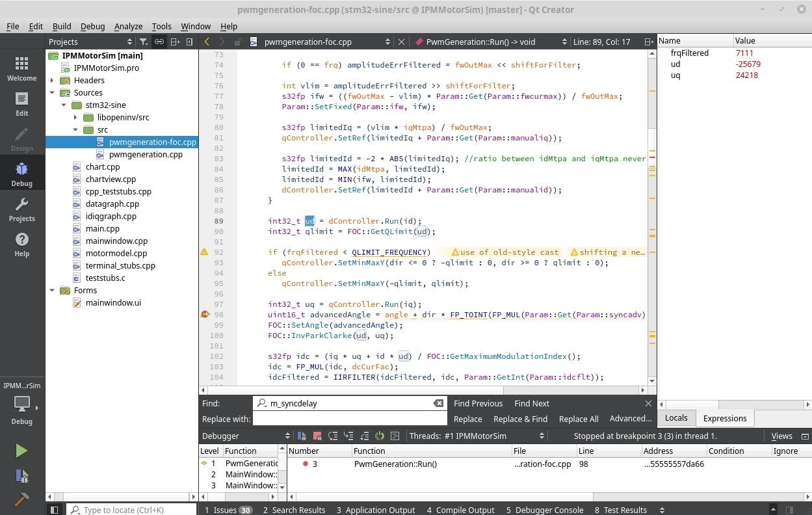Viewport: 812px width, 515px height.
Task: Click the filter tree icon in Projects panel
Action: click(143, 42)
